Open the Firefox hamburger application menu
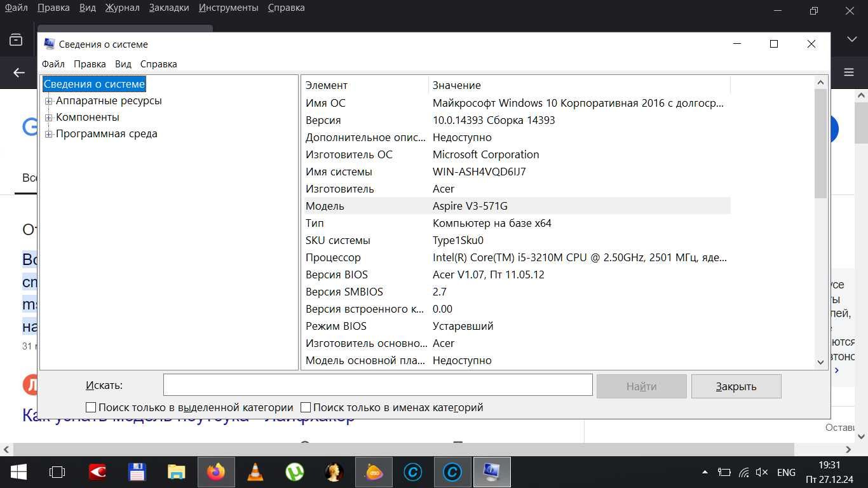This screenshot has height=488, width=868. point(849,72)
